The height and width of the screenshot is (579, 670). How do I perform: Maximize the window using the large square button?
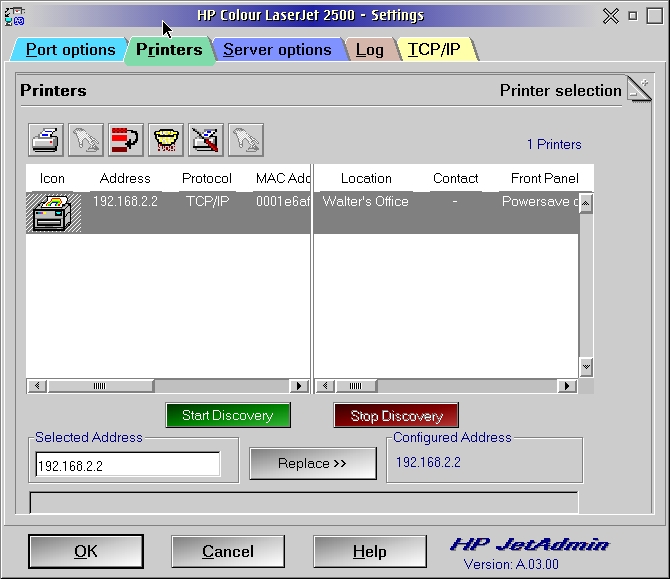tap(655, 16)
